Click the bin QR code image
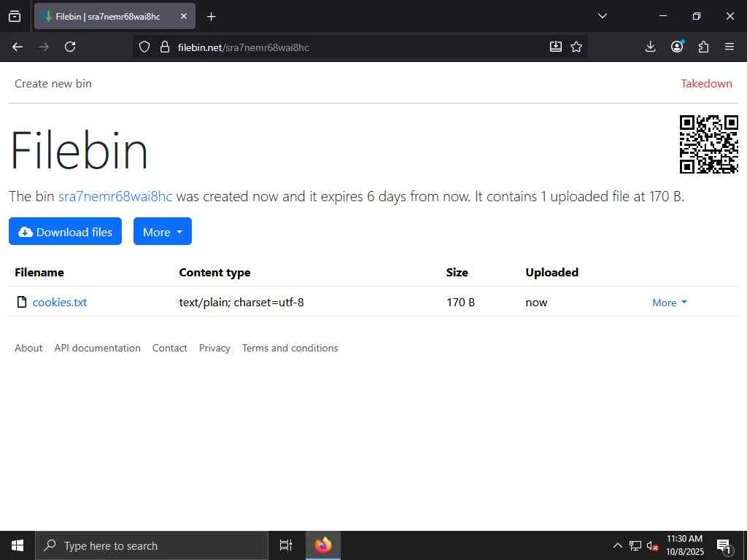747x560 pixels. [x=709, y=144]
